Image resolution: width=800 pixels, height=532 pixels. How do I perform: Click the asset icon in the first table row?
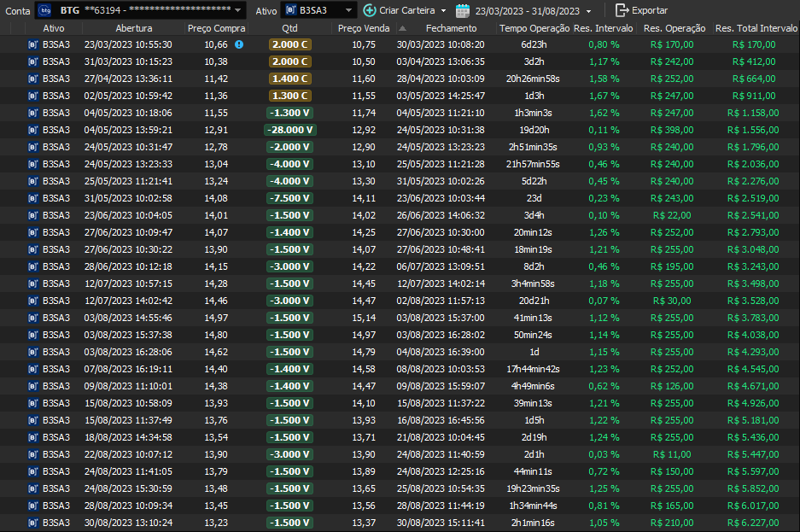tap(32, 44)
